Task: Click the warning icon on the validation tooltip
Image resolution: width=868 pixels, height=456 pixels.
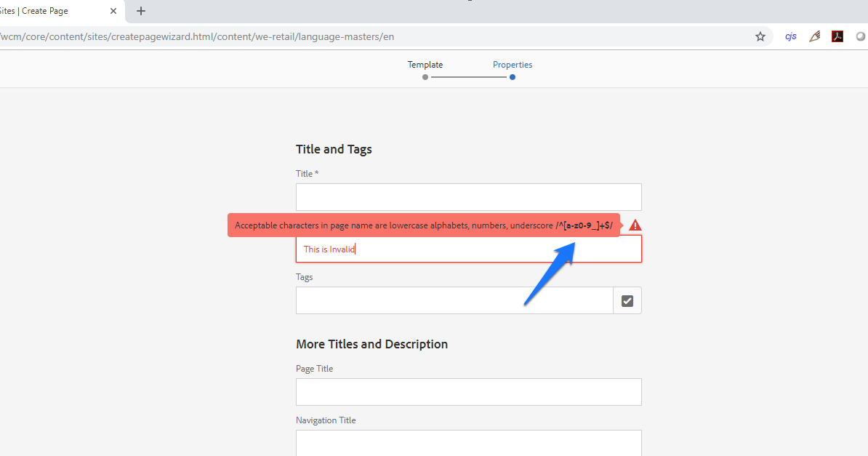Action: tap(634, 225)
